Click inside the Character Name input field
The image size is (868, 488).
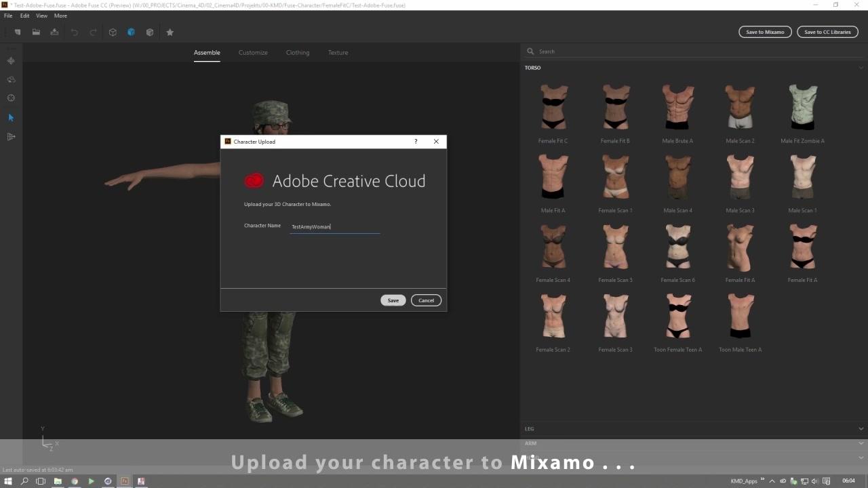[334, 226]
